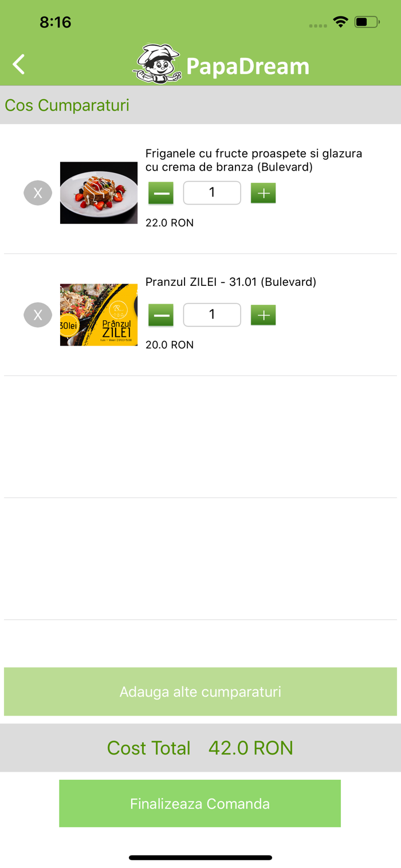Increase Friganele cu fructe quantity with plus
The height and width of the screenshot is (868, 401).
(x=264, y=193)
